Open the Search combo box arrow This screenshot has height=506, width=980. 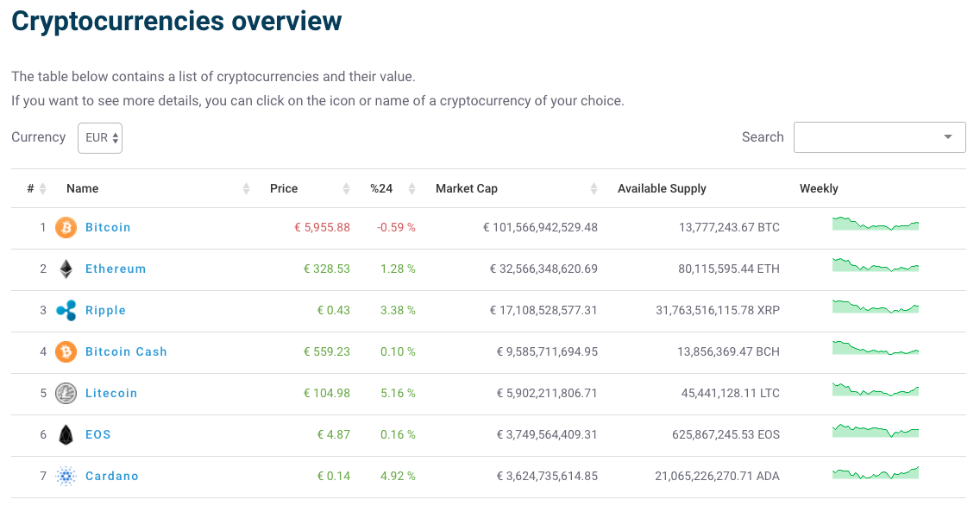pyautogui.click(x=948, y=137)
